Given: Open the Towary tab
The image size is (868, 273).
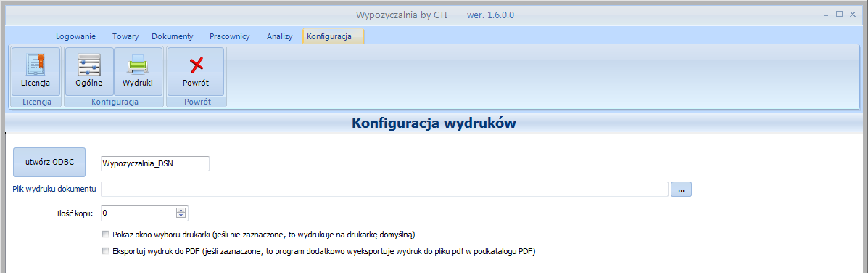Looking at the screenshot, I should coord(125,36).
